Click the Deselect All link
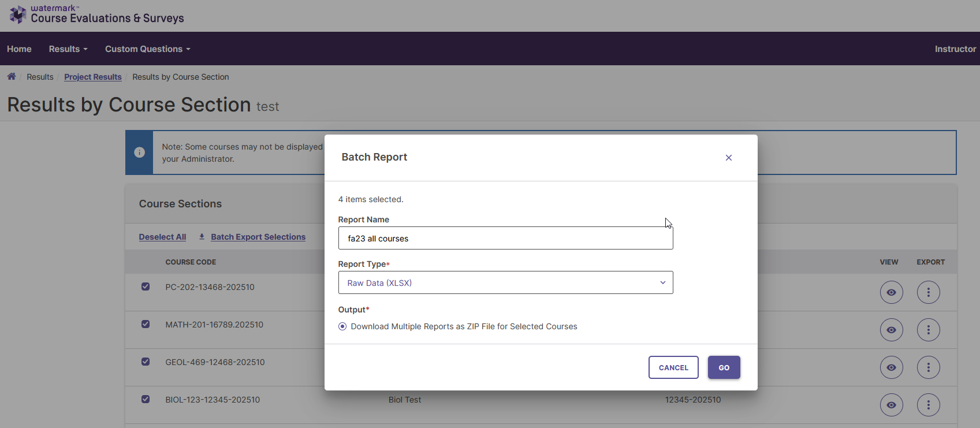 click(x=162, y=237)
